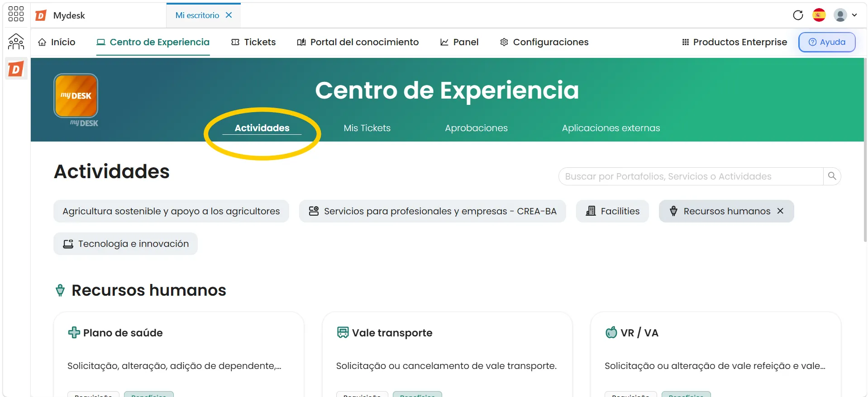Select the Recursos humanos chip label
The height and width of the screenshot is (397, 868).
tap(727, 211)
